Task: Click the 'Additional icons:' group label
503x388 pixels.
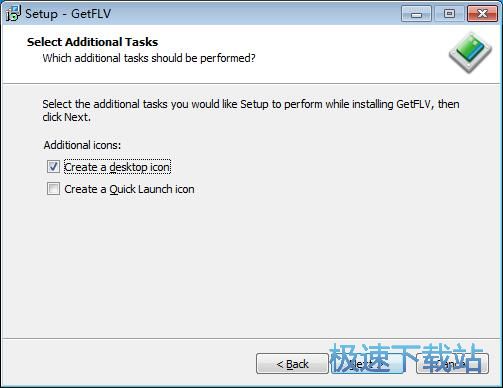Action: point(82,145)
